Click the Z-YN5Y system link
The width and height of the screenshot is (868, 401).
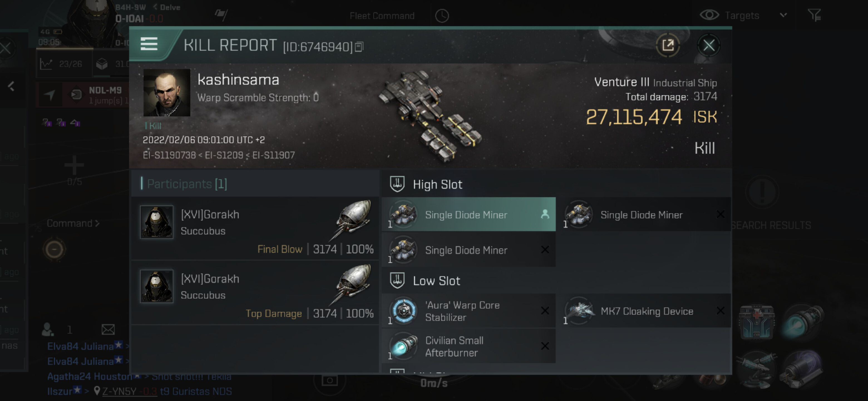tap(119, 391)
